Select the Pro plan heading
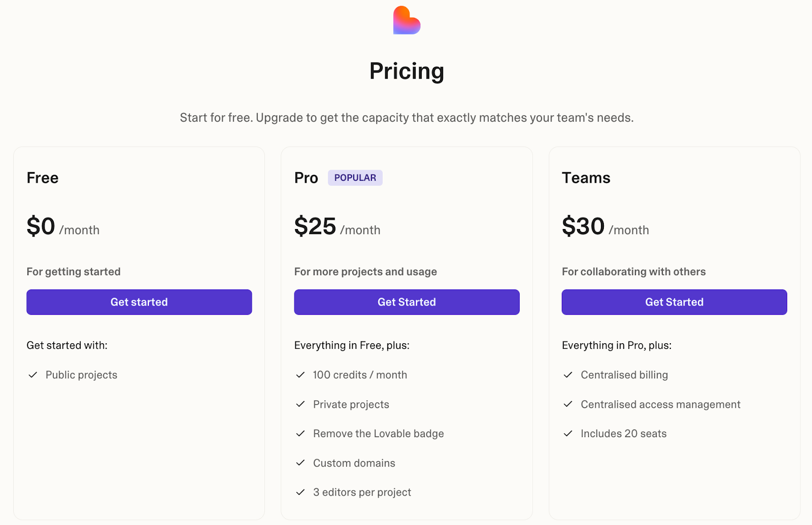This screenshot has width=812, height=525. (x=306, y=178)
